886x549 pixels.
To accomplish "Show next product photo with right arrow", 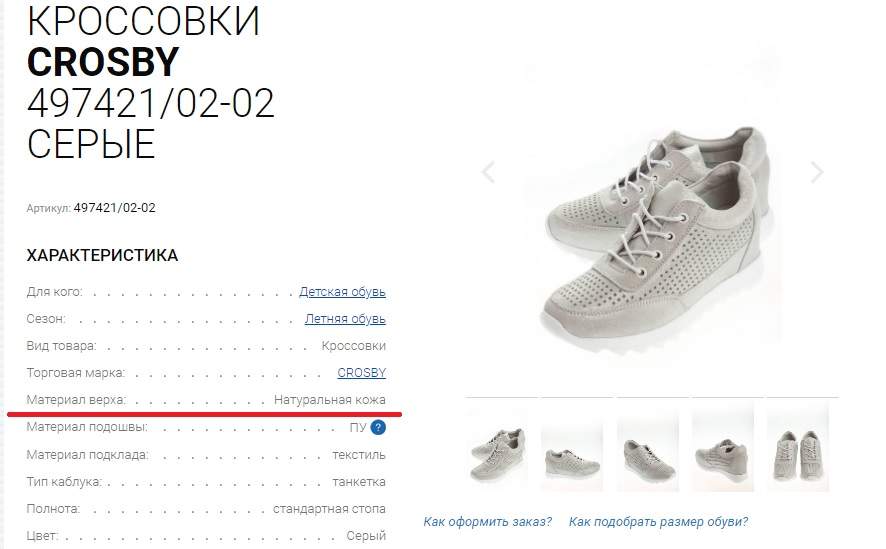I will tap(816, 172).
